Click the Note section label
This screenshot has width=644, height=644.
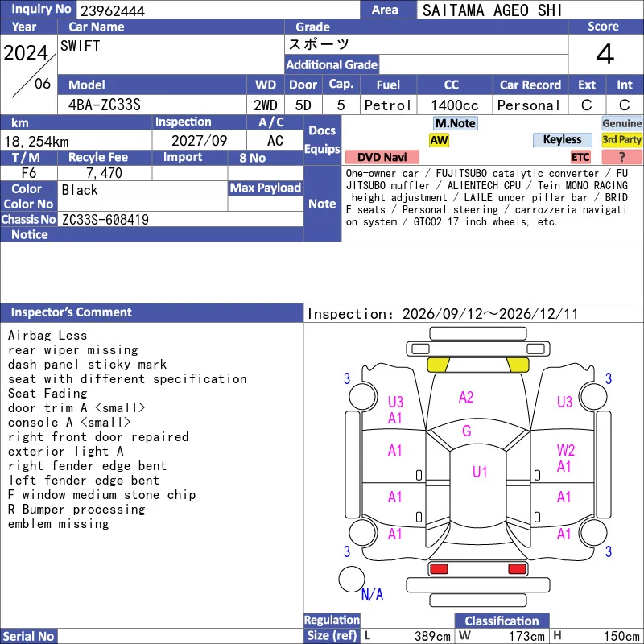(323, 204)
